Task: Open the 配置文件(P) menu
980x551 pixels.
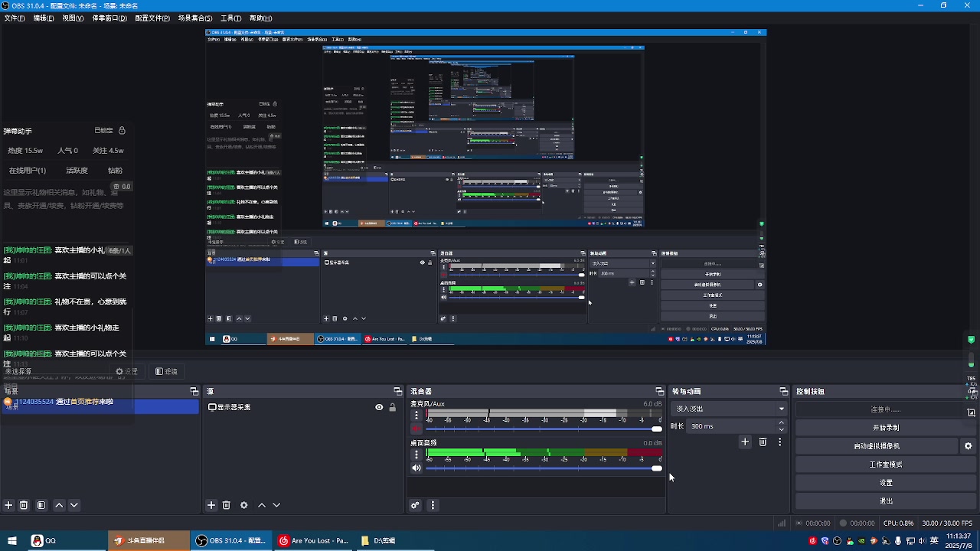Action: [152, 18]
